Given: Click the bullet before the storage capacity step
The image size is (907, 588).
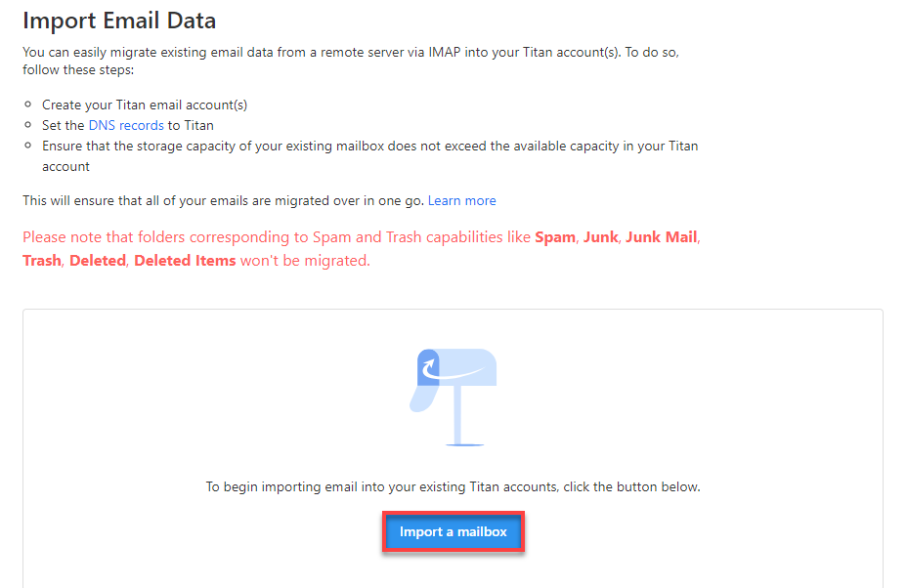Looking at the screenshot, I should (x=29, y=146).
